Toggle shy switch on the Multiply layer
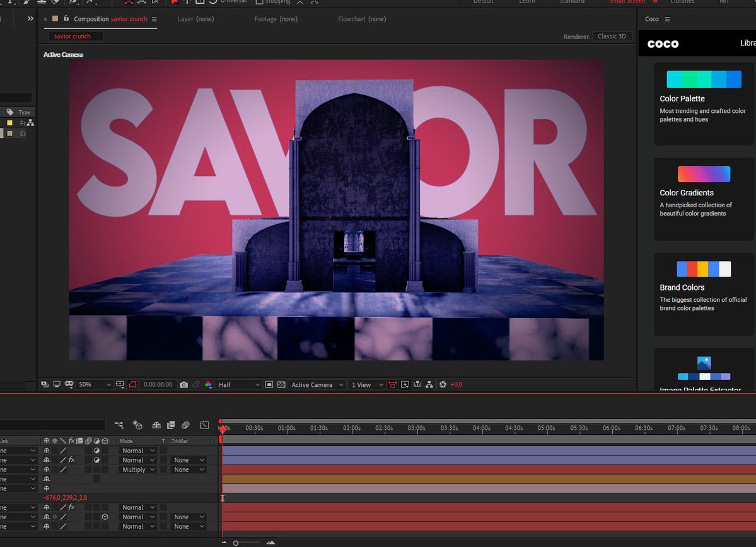The width and height of the screenshot is (756, 547). point(46,469)
